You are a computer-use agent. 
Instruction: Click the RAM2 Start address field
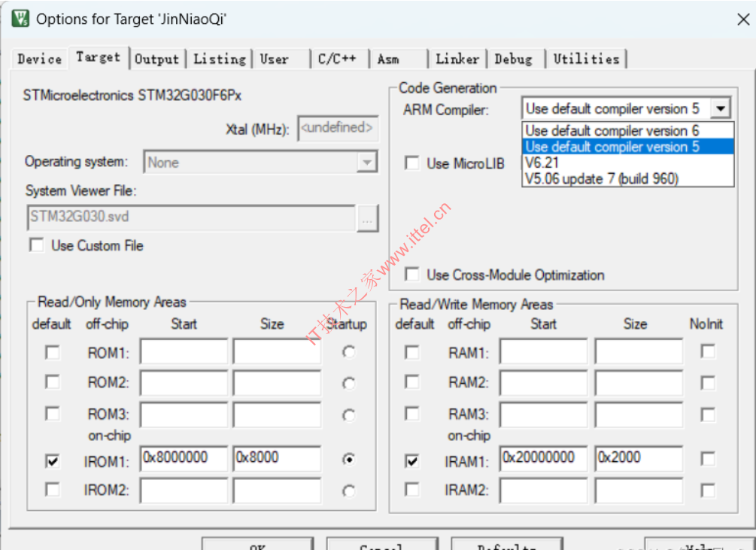pyautogui.click(x=543, y=383)
